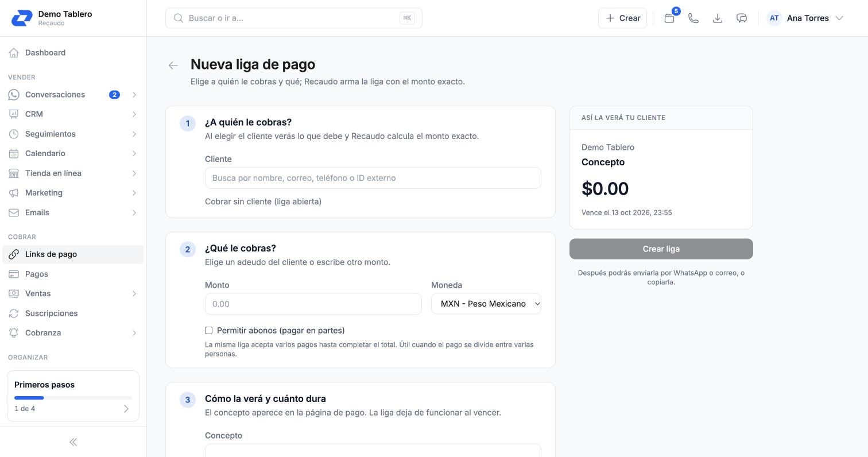The image size is (868, 457).
Task: Click the CRM icon in sidebar
Action: (x=14, y=114)
